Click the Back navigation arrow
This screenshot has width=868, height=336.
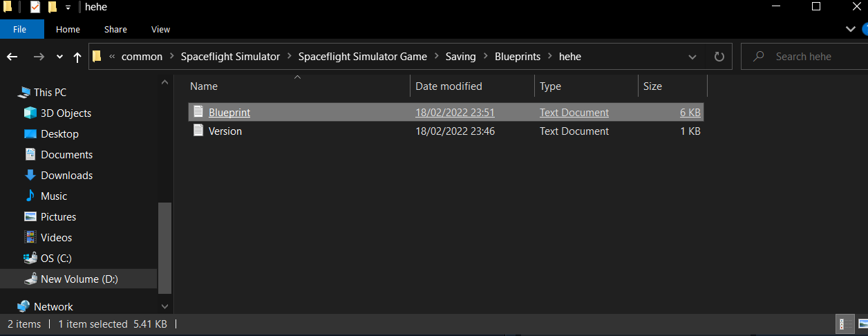pos(12,57)
